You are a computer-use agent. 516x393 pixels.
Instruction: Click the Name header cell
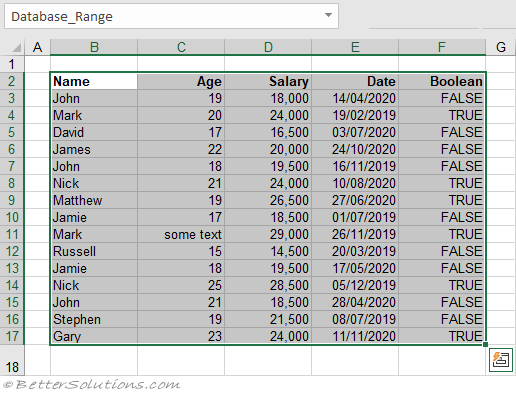tap(94, 81)
